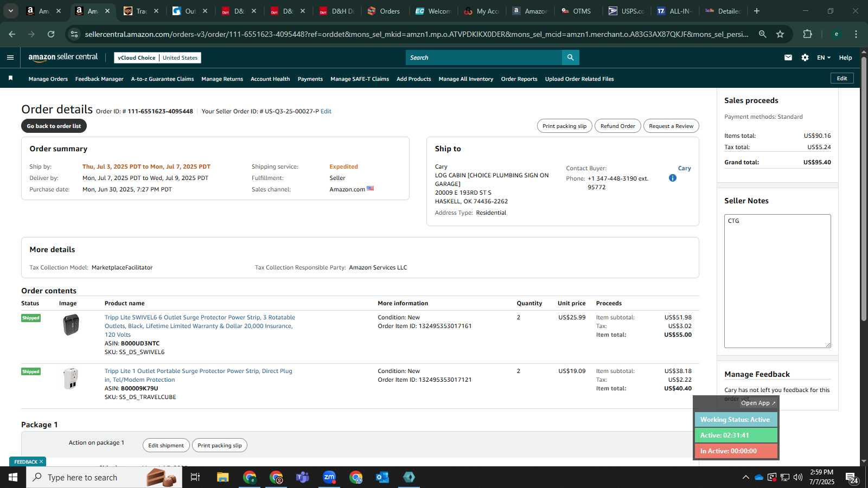Image resolution: width=868 pixels, height=488 pixels.
Task: Open Manage SAFE-T Claims
Action: tap(360, 79)
